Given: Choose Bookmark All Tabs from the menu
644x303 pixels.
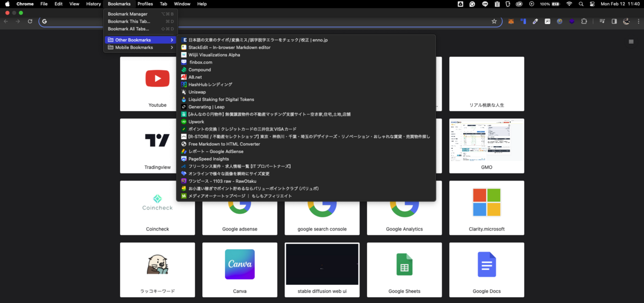Looking at the screenshot, I should (x=141, y=29).
